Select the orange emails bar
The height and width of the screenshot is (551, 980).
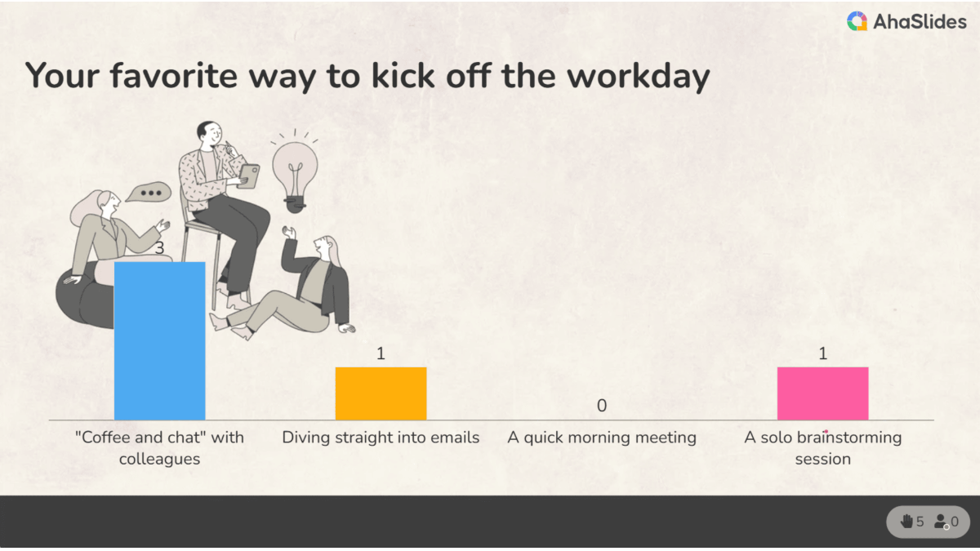click(x=381, y=393)
